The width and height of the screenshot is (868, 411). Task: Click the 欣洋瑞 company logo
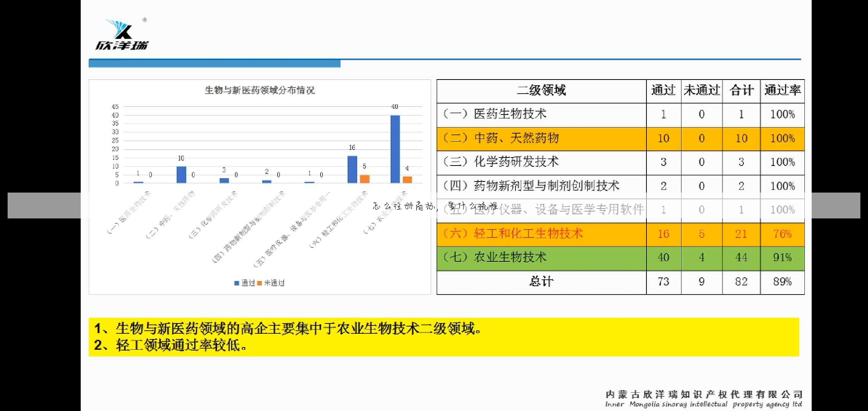(121, 34)
